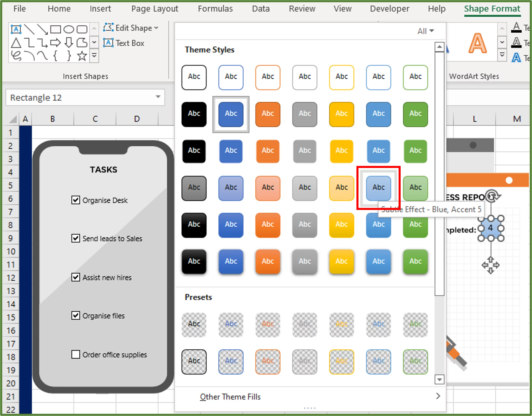Image resolution: width=532 pixels, height=416 pixels.
Task: Uncheck the Organise Desk task
Action: (x=76, y=200)
